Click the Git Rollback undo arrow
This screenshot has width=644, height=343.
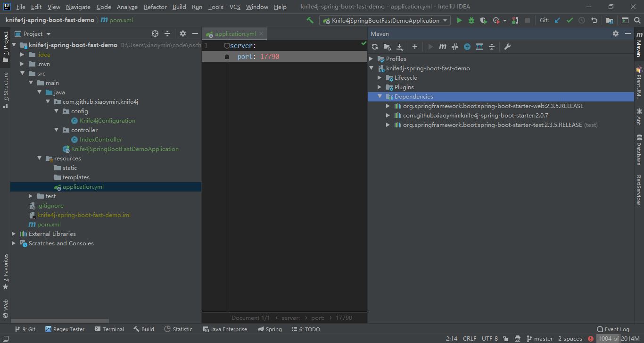[594, 20]
